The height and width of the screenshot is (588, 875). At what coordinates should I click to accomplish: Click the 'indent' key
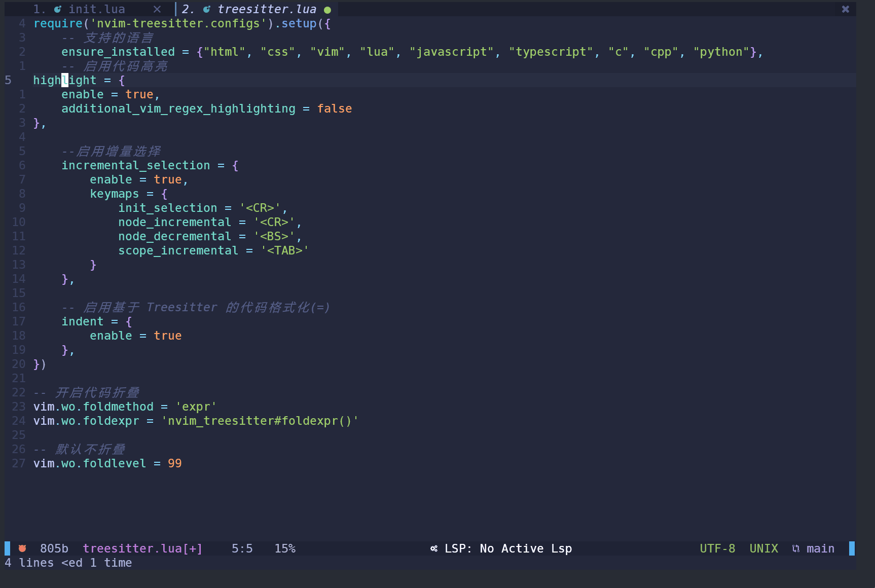pyautogui.click(x=83, y=321)
